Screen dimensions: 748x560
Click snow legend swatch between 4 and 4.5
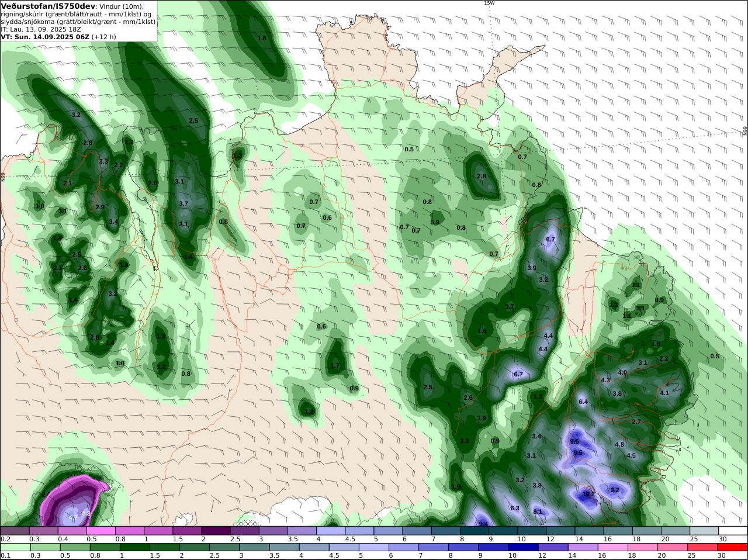pyautogui.click(x=331, y=531)
